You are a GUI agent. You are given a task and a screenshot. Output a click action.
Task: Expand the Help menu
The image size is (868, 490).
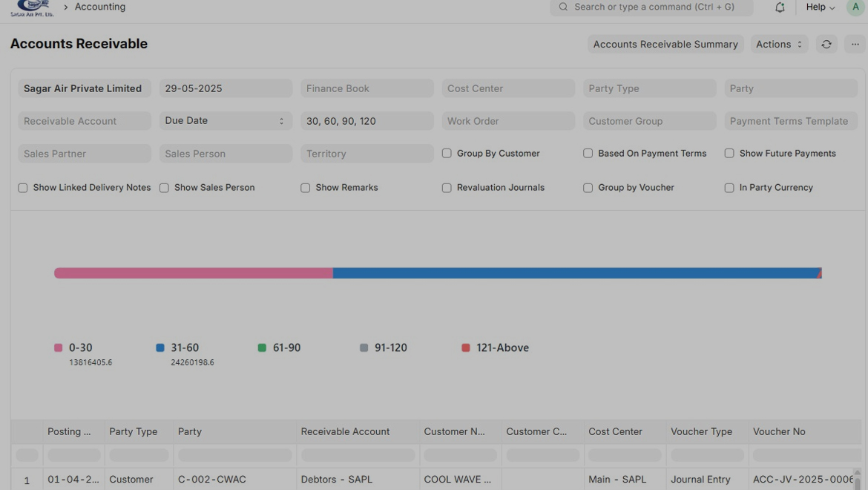pos(820,7)
